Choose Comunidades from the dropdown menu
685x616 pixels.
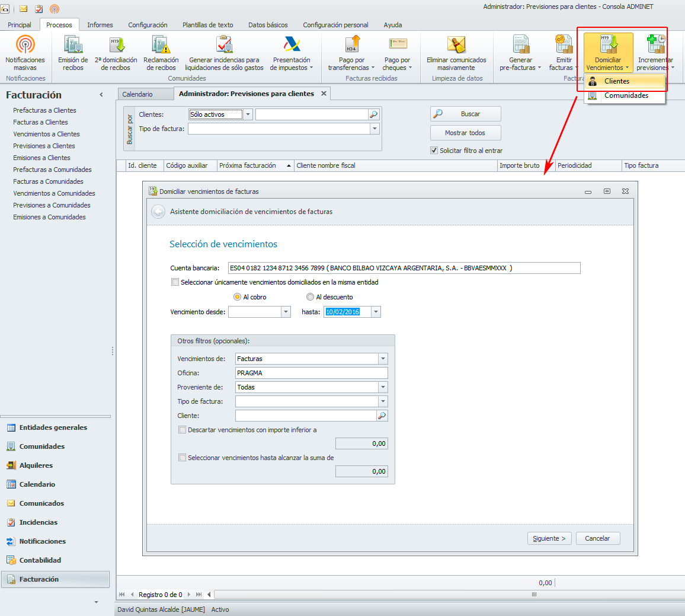click(626, 95)
